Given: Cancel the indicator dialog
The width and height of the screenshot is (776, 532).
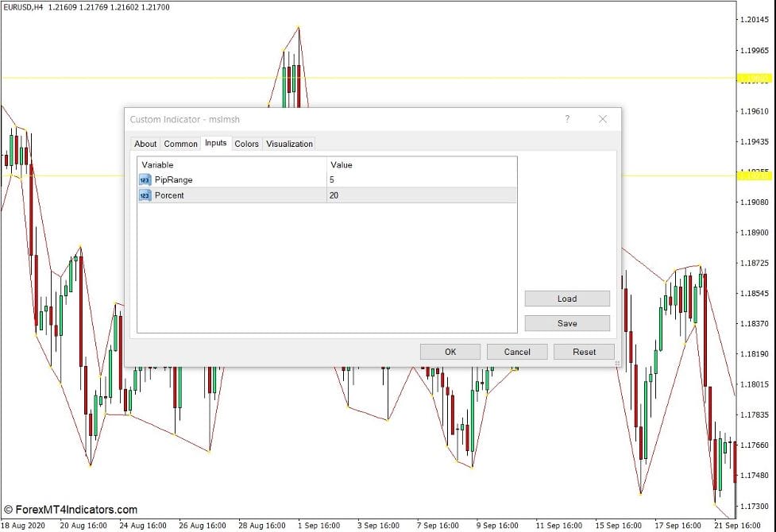Looking at the screenshot, I should (x=517, y=352).
